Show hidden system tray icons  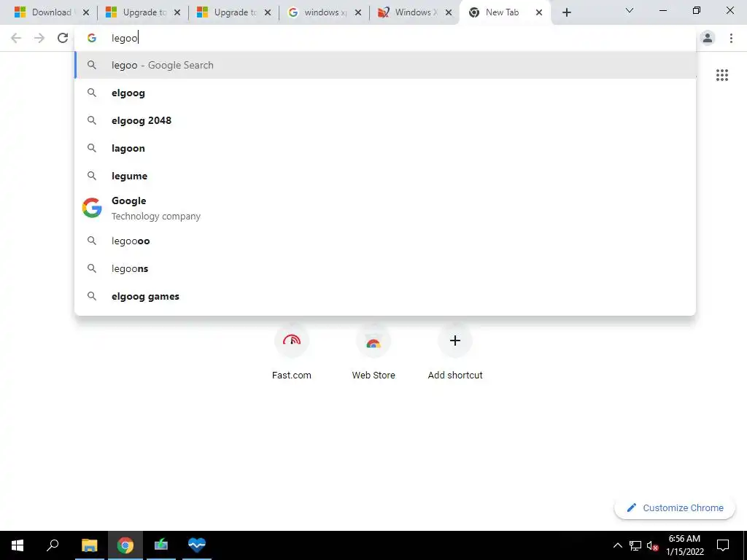(617, 545)
